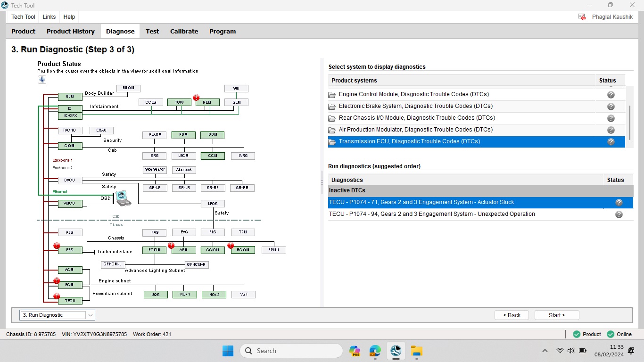Viewport: 644px width, 362px height.
Task: Go to the Test tab
Action: [152, 32]
